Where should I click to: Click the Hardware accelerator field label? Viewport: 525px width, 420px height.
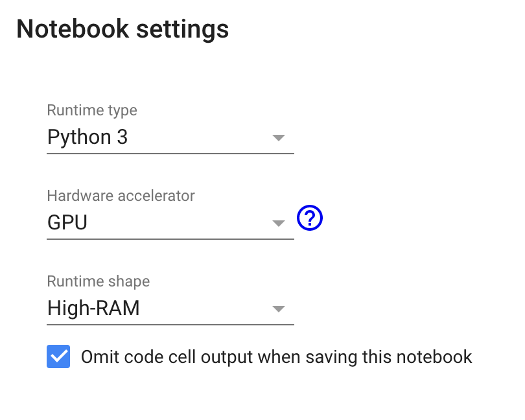pos(121,196)
